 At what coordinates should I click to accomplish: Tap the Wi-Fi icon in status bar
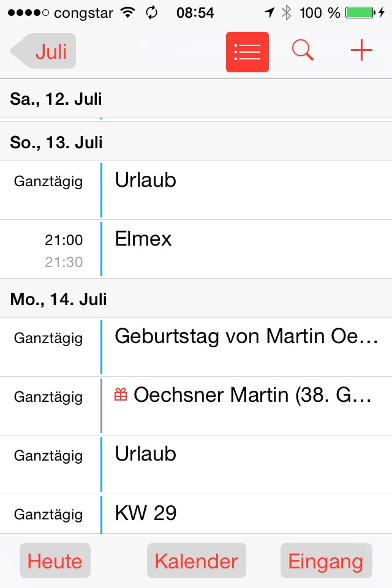click(x=128, y=13)
